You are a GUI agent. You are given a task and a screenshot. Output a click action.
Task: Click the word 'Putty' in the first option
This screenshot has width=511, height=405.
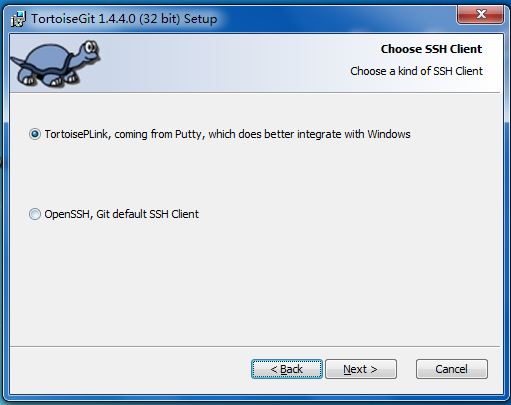188,135
